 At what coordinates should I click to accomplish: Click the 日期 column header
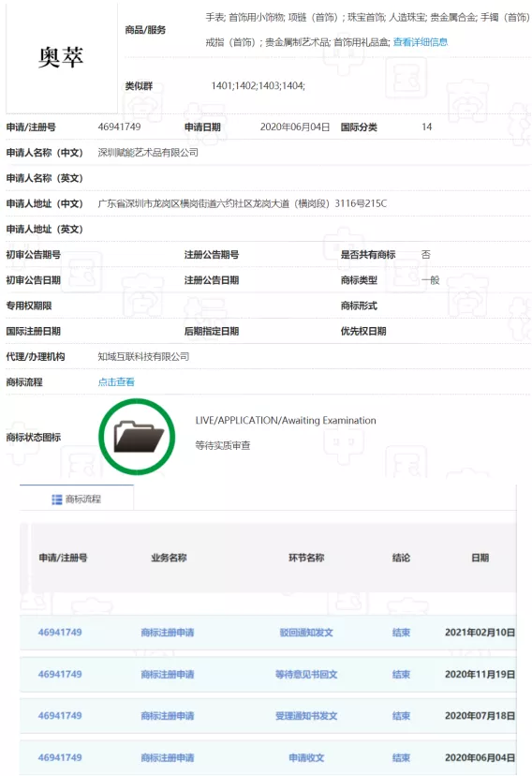tap(480, 558)
